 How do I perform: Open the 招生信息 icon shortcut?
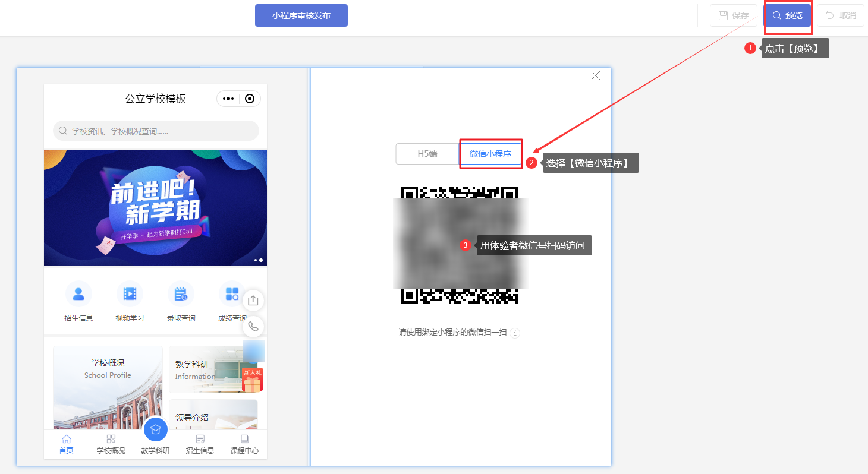(78, 301)
